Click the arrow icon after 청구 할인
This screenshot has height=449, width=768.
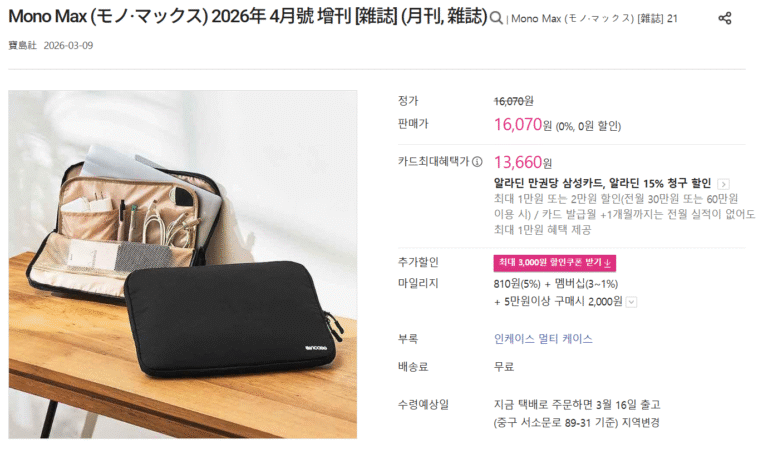coord(723,184)
